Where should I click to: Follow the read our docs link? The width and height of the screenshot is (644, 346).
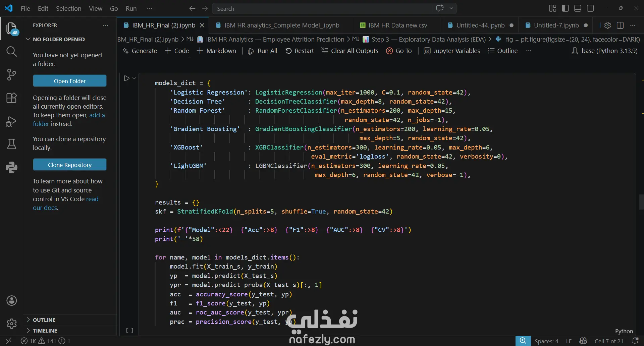pyautogui.click(x=66, y=203)
